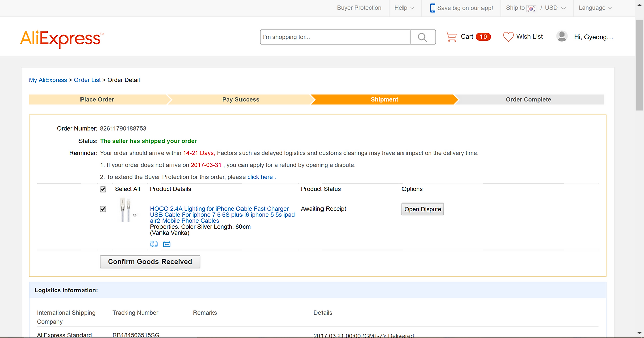The height and width of the screenshot is (338, 644).
Task: Click the Product Details column header
Action: point(171,189)
